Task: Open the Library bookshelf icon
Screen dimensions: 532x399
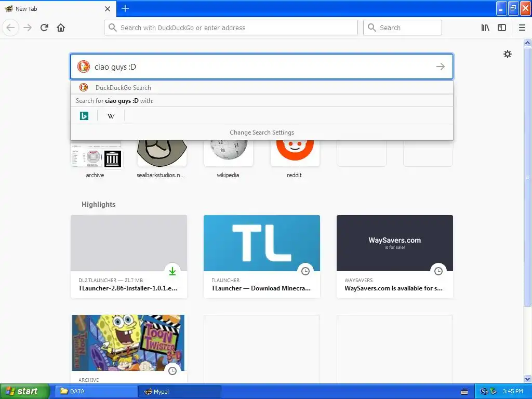Action: coord(485,28)
